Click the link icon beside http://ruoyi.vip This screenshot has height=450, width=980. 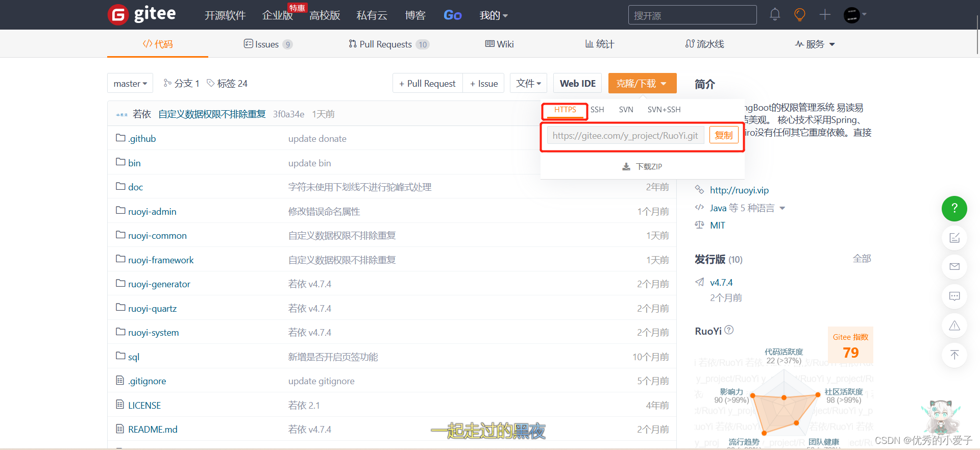pos(700,190)
